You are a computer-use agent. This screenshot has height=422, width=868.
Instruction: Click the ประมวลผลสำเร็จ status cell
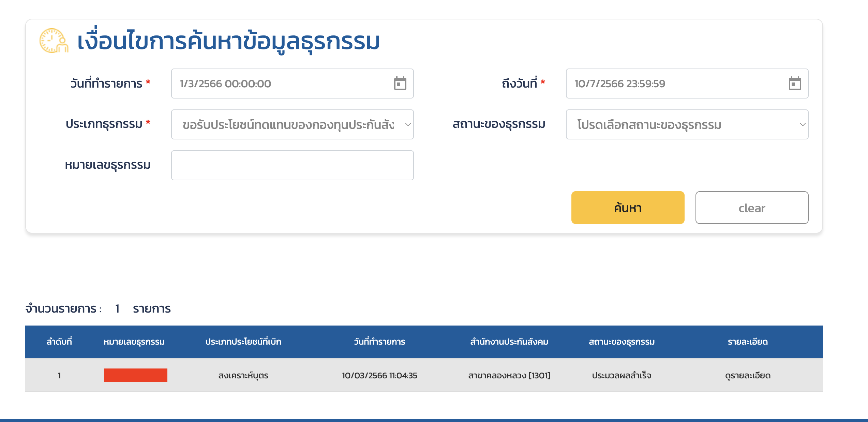click(622, 375)
